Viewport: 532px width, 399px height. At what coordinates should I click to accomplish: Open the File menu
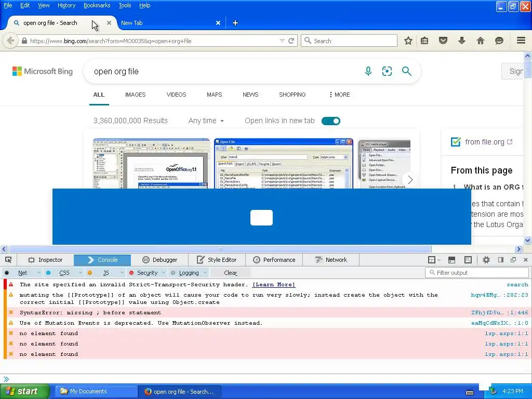(x=8, y=5)
